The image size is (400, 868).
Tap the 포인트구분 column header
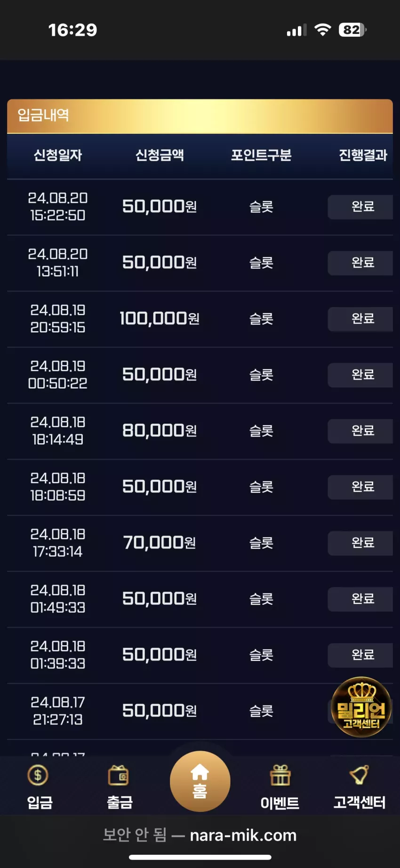261,155
